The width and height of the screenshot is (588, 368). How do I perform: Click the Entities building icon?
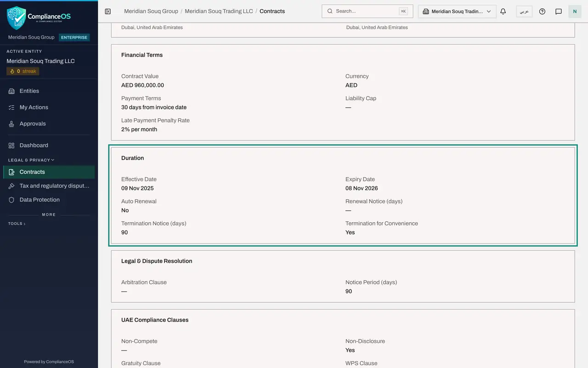tap(11, 91)
